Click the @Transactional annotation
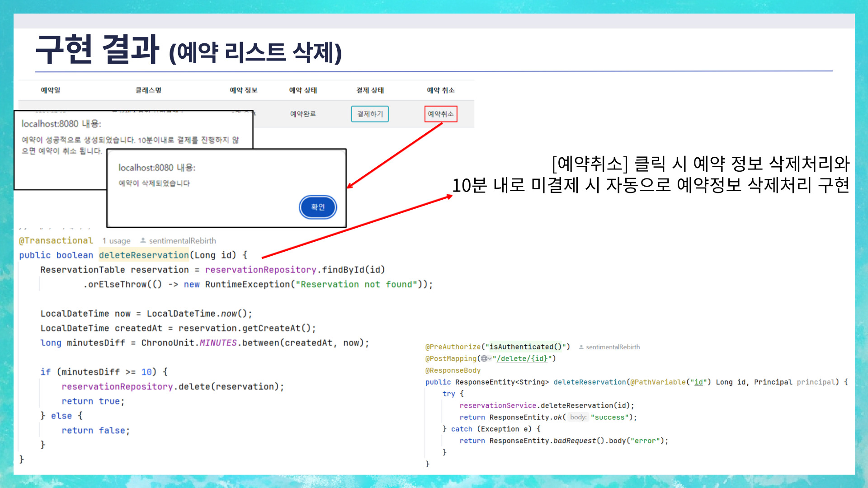This screenshot has height=488, width=868. click(x=56, y=240)
